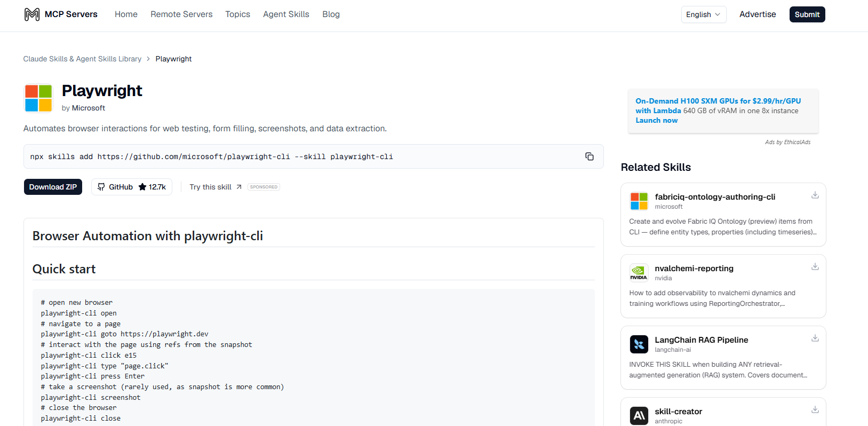The height and width of the screenshot is (426, 868).
Task: Open the nvalchemi-reporting skill title
Action: [x=694, y=269]
